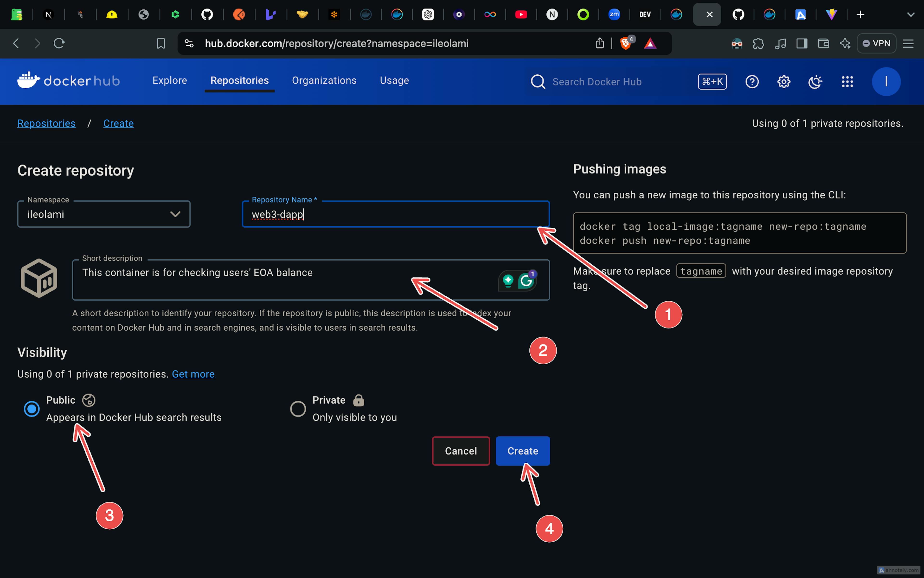Open the extensions puzzle icon
Image resolution: width=924 pixels, height=578 pixels.
coord(758,43)
